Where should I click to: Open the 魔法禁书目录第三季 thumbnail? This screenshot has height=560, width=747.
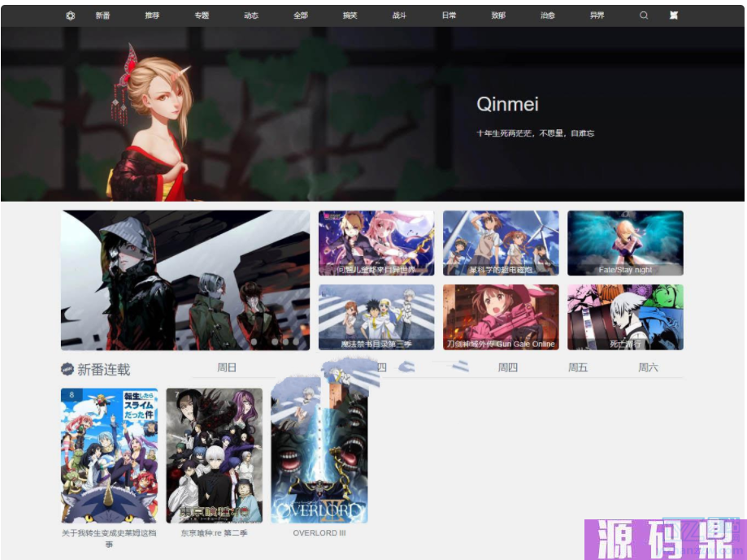(376, 317)
